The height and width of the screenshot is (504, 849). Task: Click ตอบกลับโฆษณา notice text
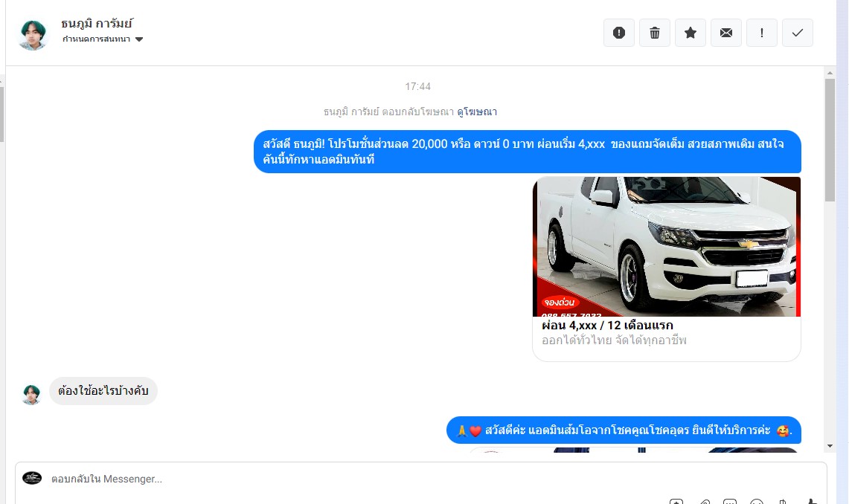[x=388, y=112]
